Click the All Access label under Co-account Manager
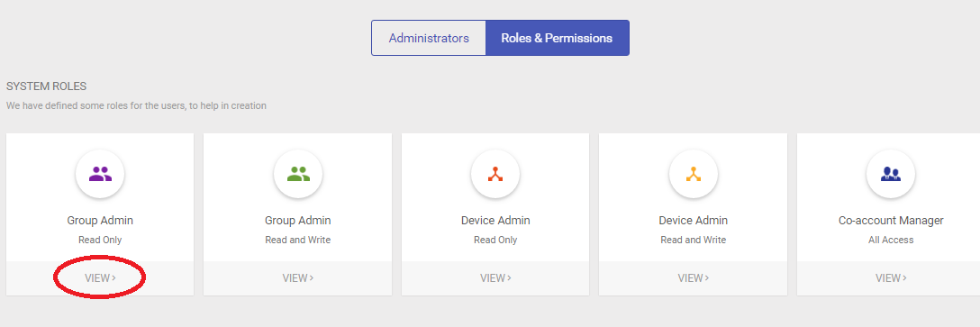Viewport: 980px width, 327px height. (x=891, y=241)
